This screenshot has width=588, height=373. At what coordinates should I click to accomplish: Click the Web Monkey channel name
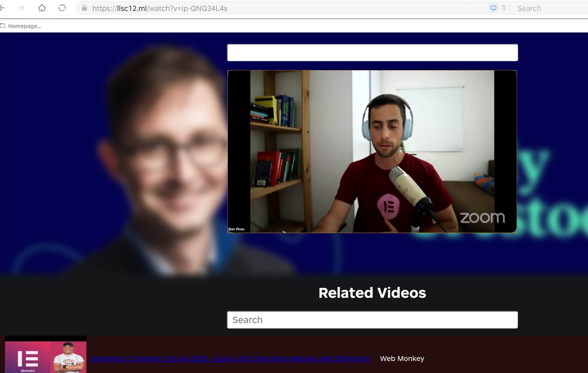[x=402, y=359]
